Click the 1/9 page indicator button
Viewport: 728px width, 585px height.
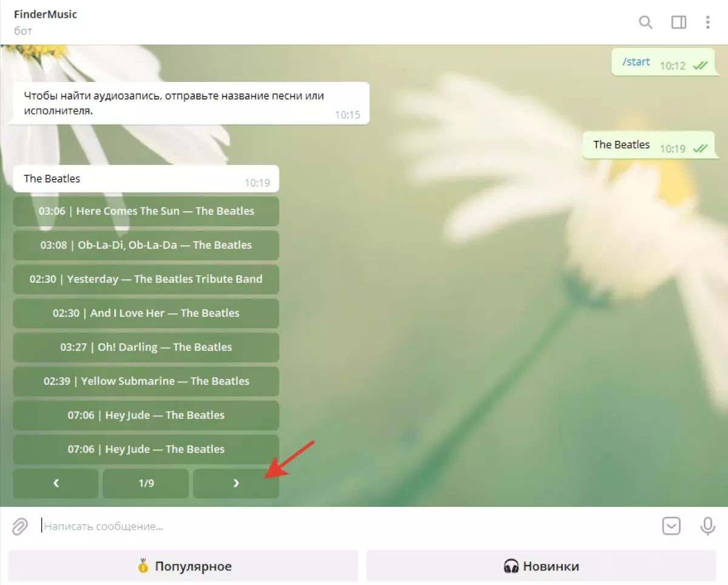pos(146,484)
